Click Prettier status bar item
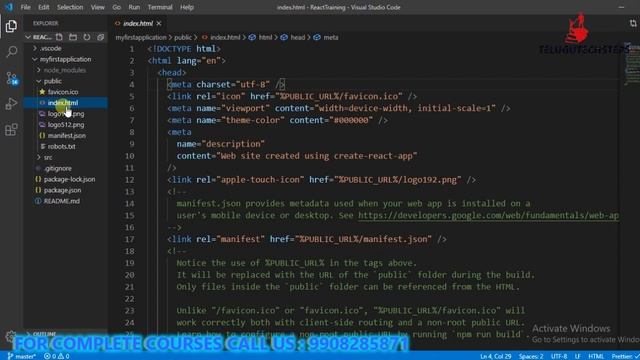The width and height of the screenshot is (640, 360). click(624, 356)
